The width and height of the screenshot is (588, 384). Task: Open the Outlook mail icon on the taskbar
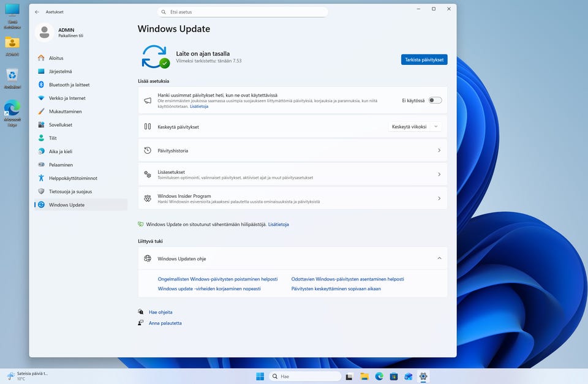[409, 376]
